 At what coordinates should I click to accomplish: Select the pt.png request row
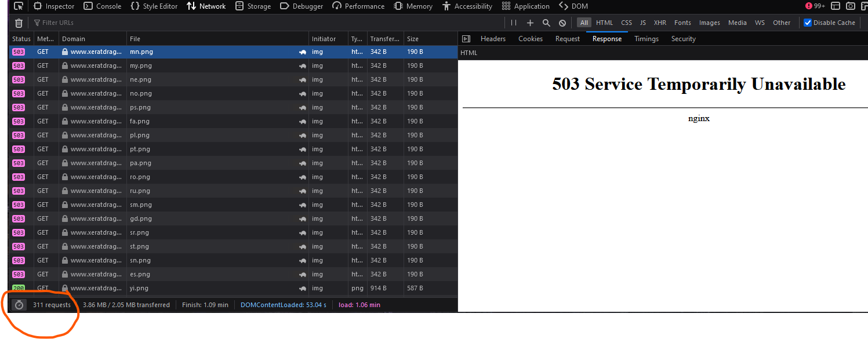click(x=233, y=149)
